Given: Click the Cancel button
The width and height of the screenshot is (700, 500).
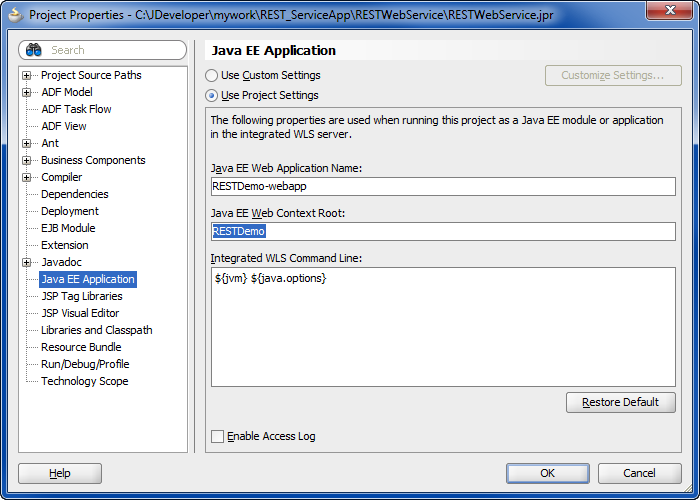Looking at the screenshot, I should [639, 473].
